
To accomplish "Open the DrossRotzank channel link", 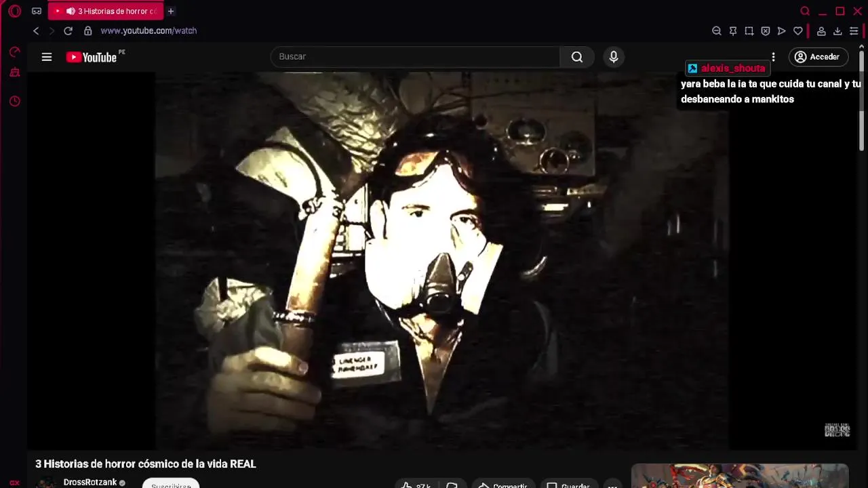I will pyautogui.click(x=90, y=483).
